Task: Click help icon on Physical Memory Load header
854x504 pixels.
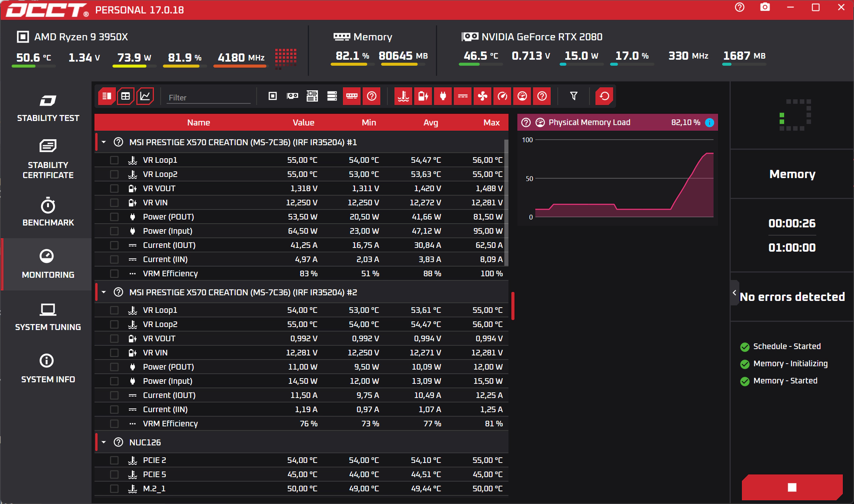Action: [526, 122]
